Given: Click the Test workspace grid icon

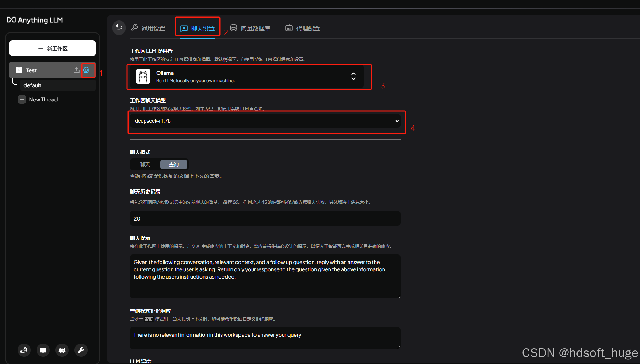Looking at the screenshot, I should [x=19, y=70].
